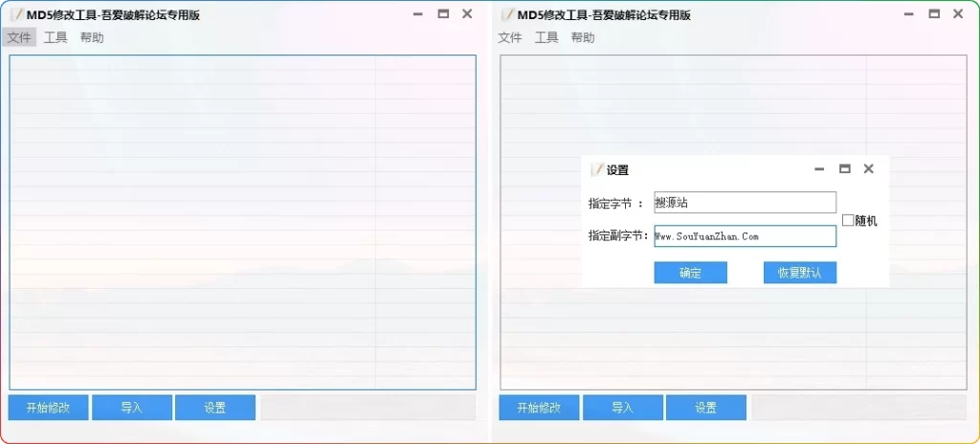Close the left MD5 window
Viewport: 980px width, 444px height.
[x=467, y=13]
